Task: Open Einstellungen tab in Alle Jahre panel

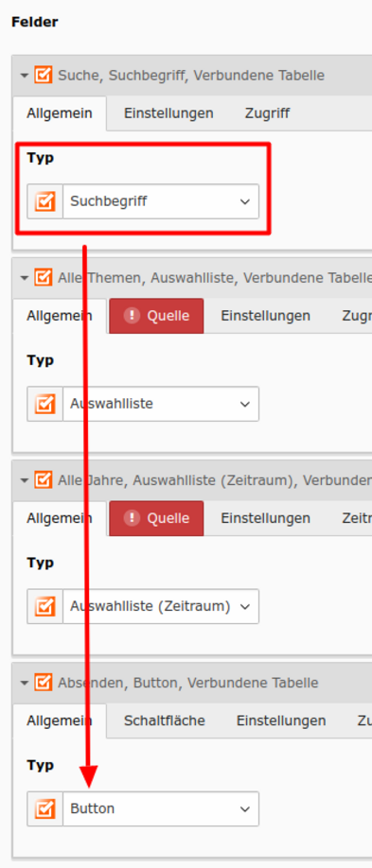Action: pos(266,519)
